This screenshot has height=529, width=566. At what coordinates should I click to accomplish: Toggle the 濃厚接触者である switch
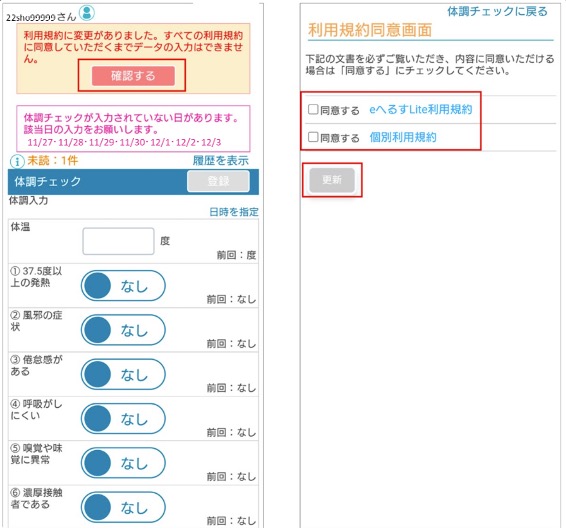click(x=123, y=507)
